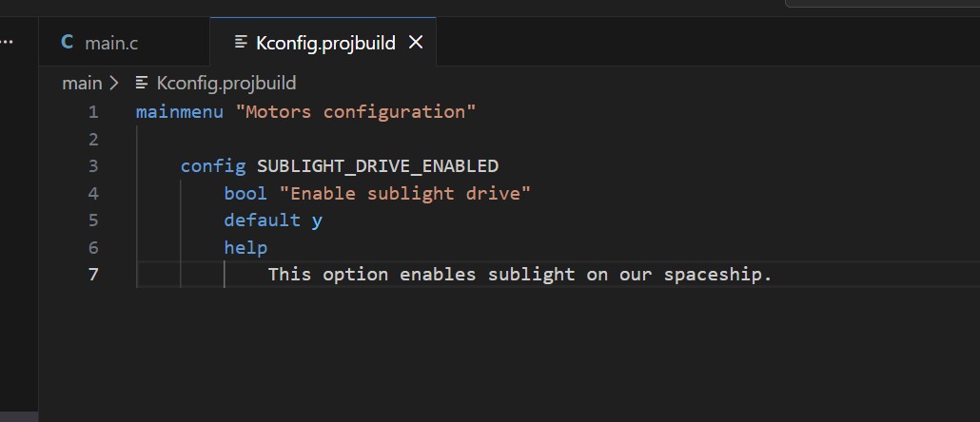Select the Kconfig.projbuild tab label
The image size is (980, 422).
pos(325,43)
